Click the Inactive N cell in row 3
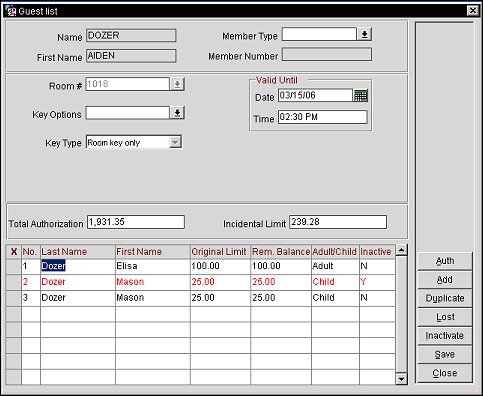483x396 pixels. 377,298
